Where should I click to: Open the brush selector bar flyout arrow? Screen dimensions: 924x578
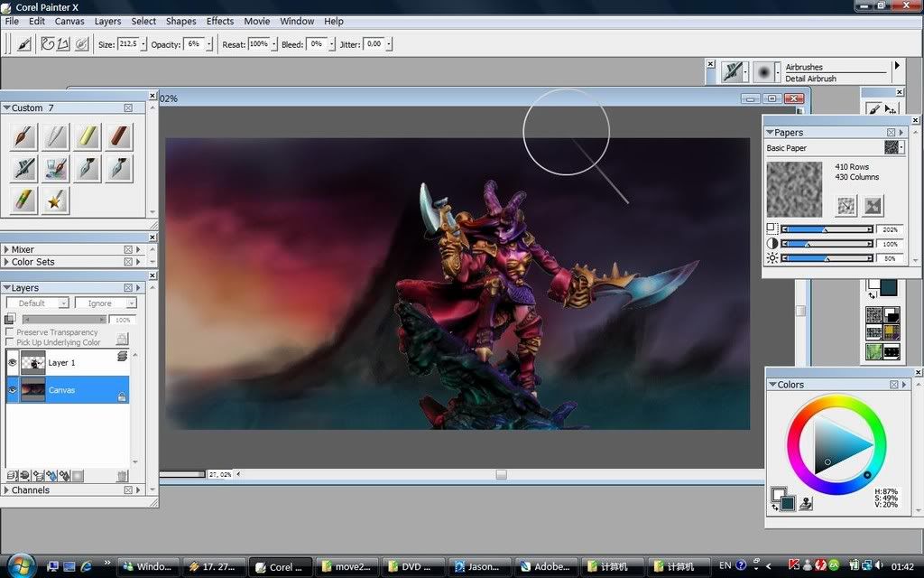coord(897,65)
